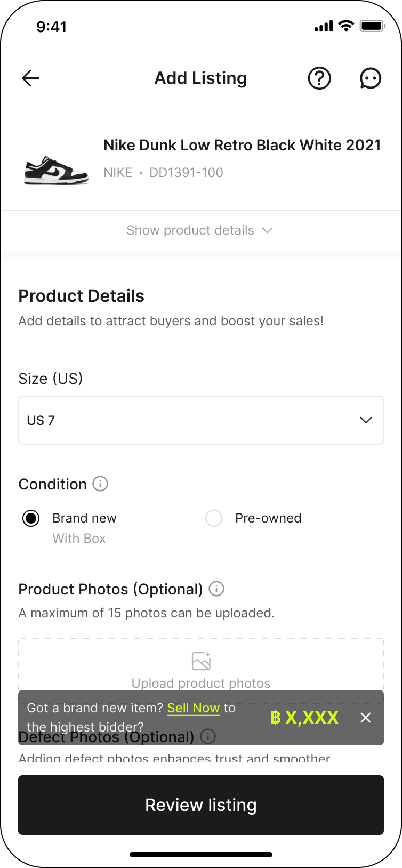
Task: Expand Show product details
Action: tap(200, 230)
